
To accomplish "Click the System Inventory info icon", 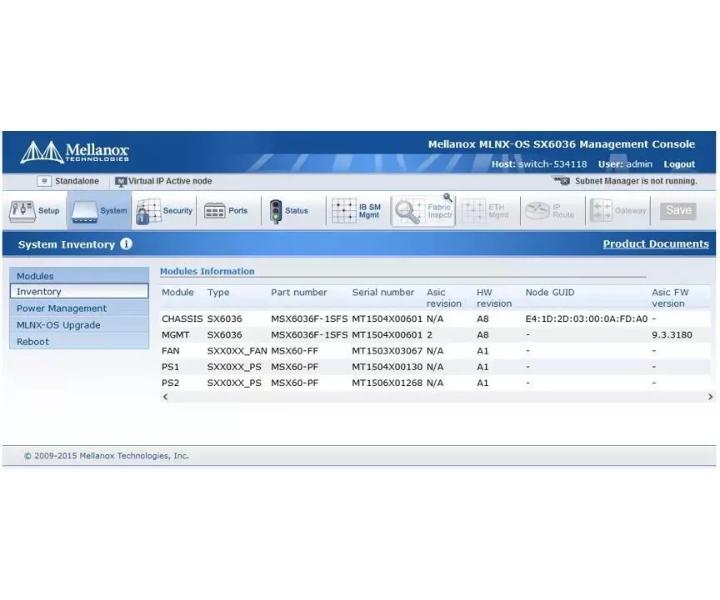I will click(126, 244).
